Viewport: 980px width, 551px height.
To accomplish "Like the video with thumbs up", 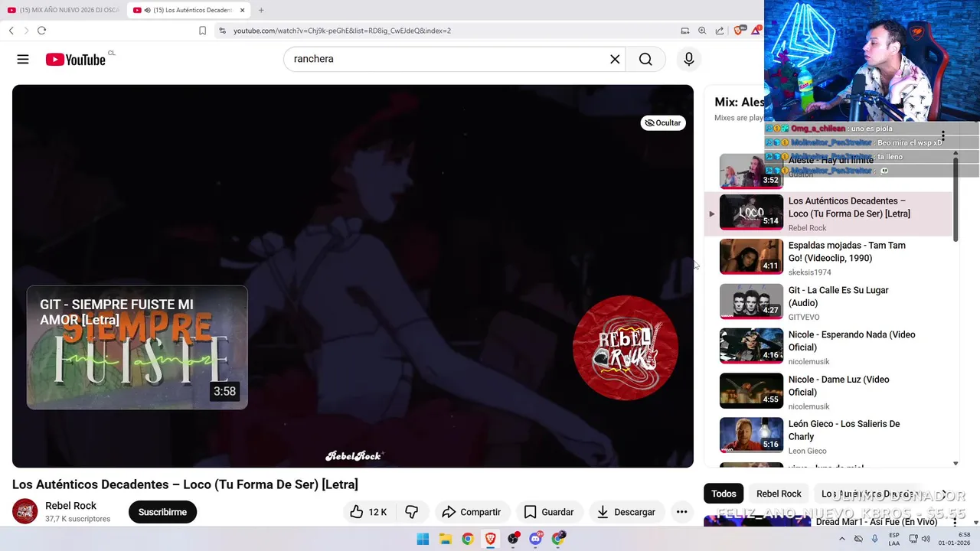I will (x=368, y=512).
